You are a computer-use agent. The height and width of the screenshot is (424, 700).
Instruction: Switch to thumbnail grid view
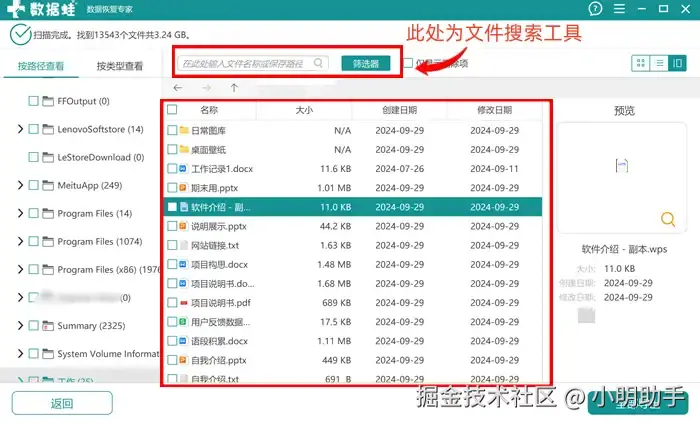point(641,63)
